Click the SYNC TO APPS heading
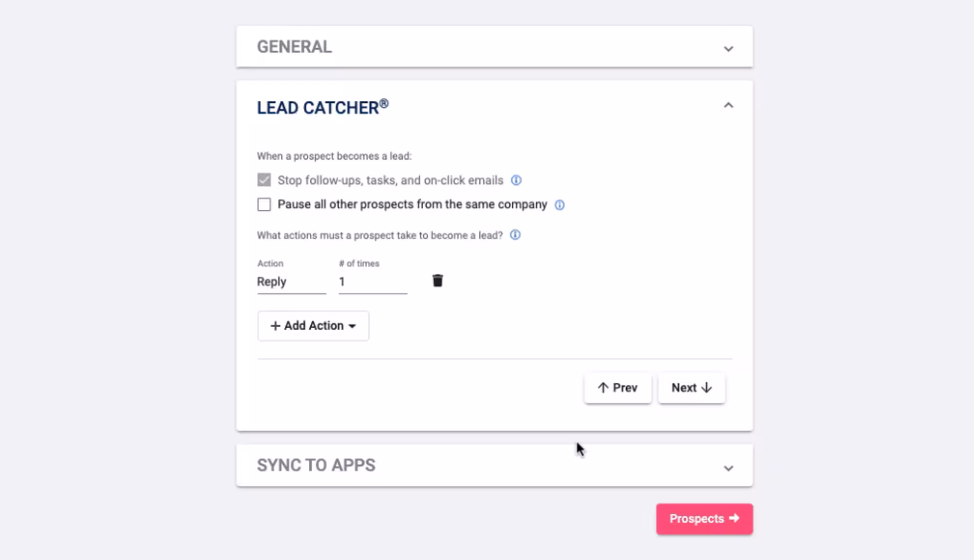 pyautogui.click(x=316, y=465)
